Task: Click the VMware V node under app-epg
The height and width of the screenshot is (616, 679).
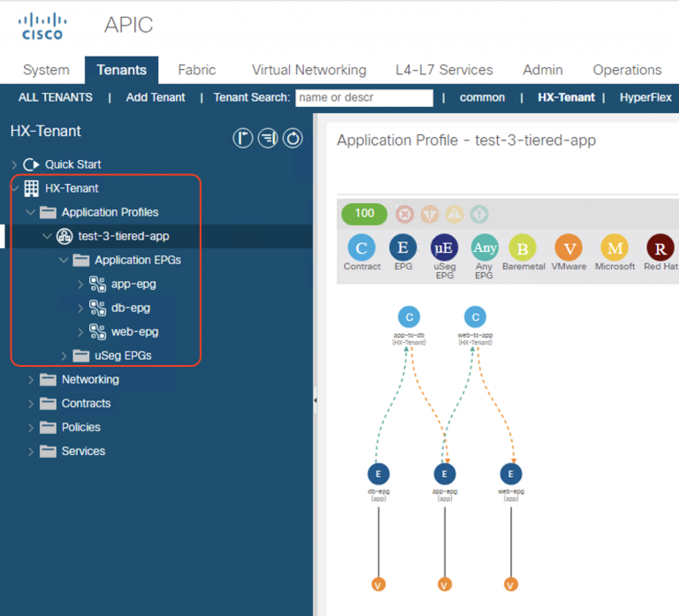Action: [x=445, y=585]
